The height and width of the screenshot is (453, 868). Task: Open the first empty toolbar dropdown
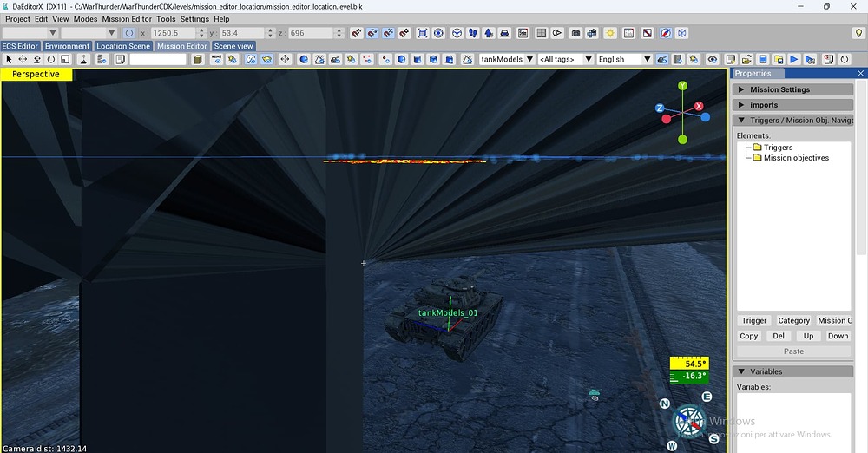click(30, 33)
